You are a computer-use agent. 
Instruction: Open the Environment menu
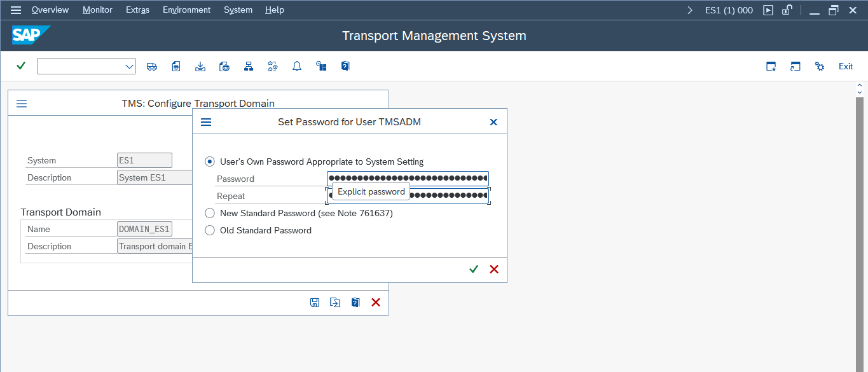[x=186, y=10]
